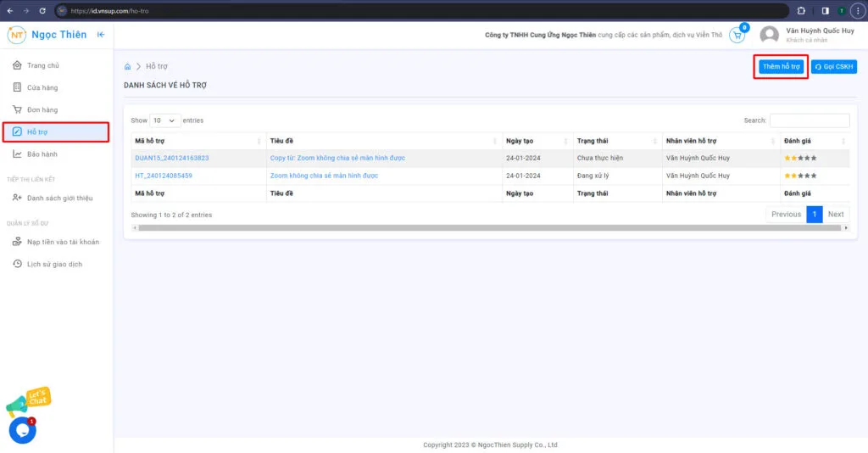The width and height of the screenshot is (868, 453).
Task: Open browser extensions puzzle icon
Action: pos(801,10)
